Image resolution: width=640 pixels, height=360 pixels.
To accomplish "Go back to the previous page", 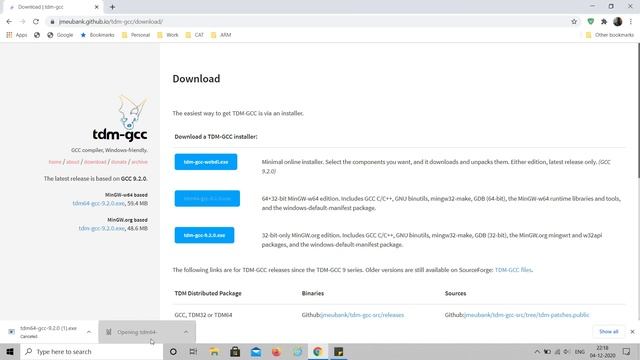I will [9, 22].
